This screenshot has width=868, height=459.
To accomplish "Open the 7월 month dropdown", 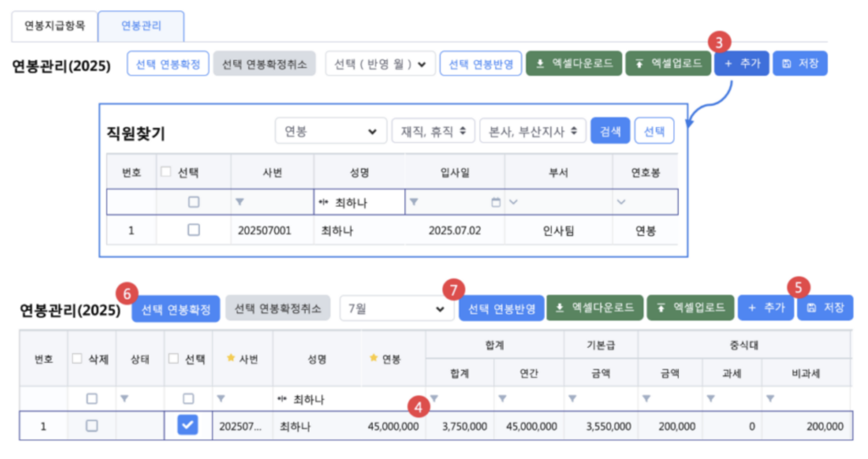I will [395, 309].
